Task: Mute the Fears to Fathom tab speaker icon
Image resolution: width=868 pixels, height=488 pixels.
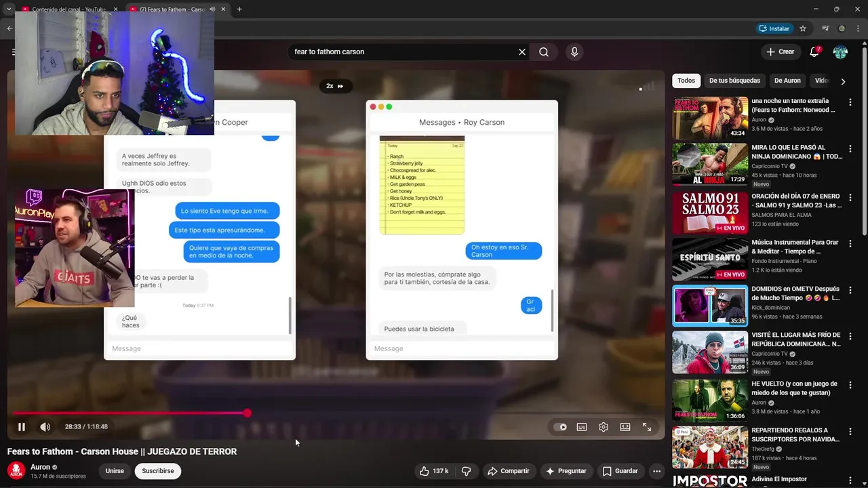Action: (x=213, y=9)
